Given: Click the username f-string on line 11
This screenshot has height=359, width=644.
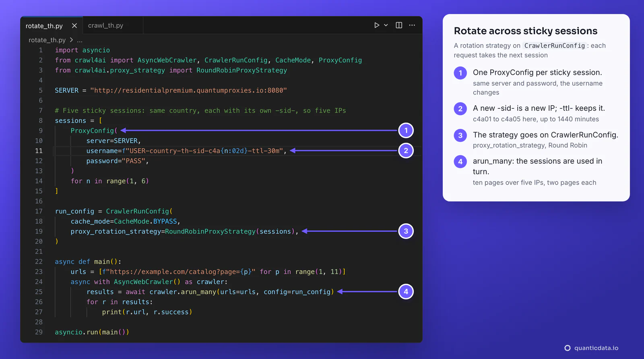Looking at the screenshot, I should point(202,151).
